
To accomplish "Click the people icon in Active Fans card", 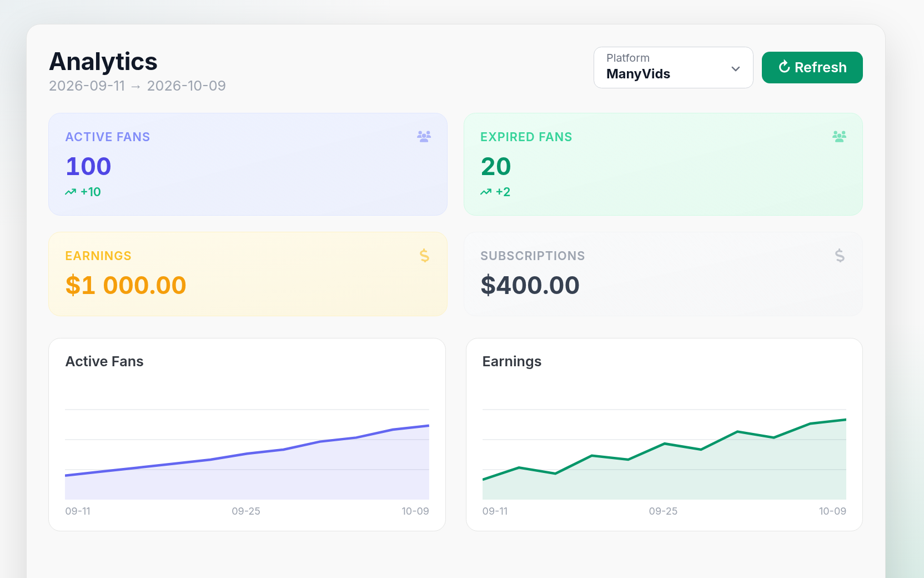I will point(424,137).
